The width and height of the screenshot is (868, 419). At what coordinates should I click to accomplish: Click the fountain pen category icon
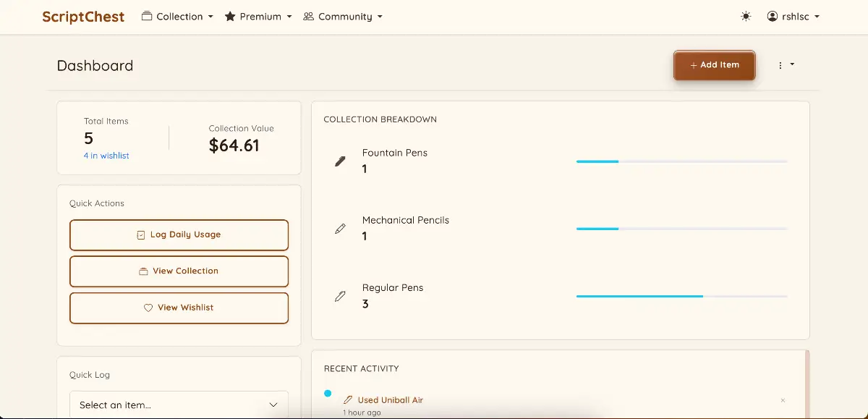[340, 161]
